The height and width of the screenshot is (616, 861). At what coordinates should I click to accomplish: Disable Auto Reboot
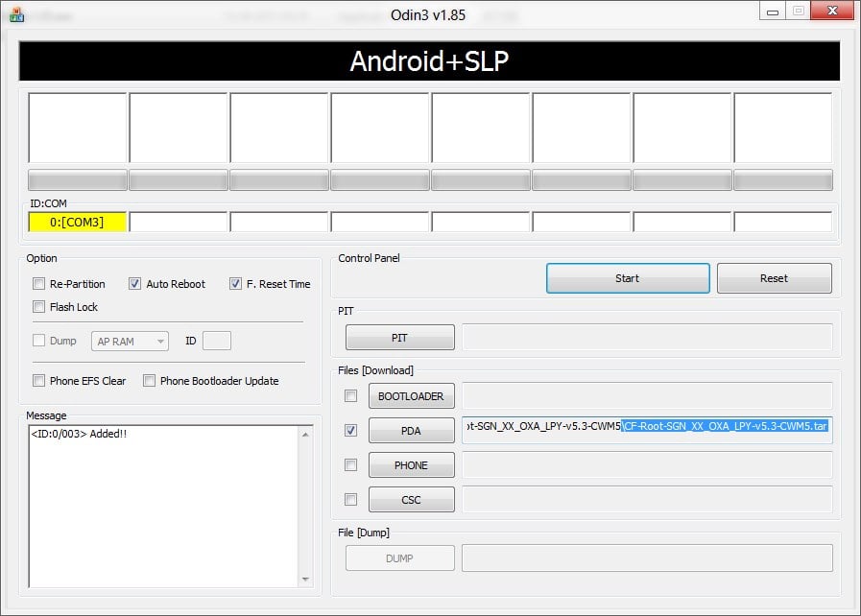click(x=135, y=283)
